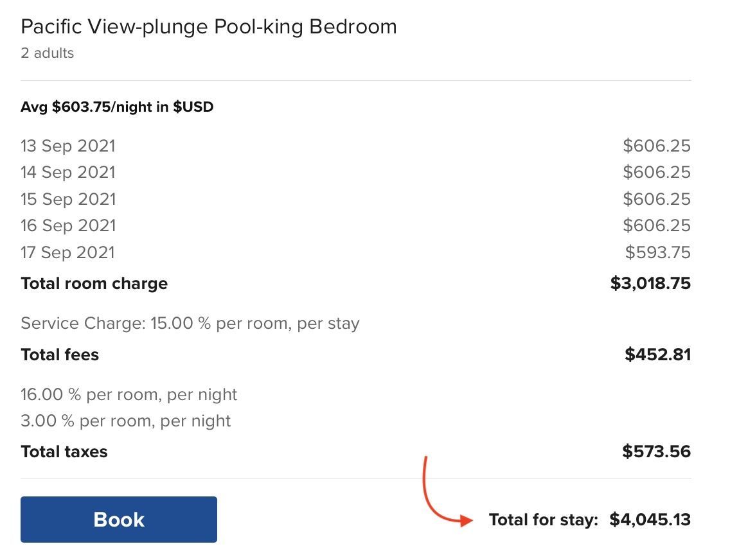Click the 3.00 % per room tax line
The height and width of the screenshot is (560, 730).
126,421
